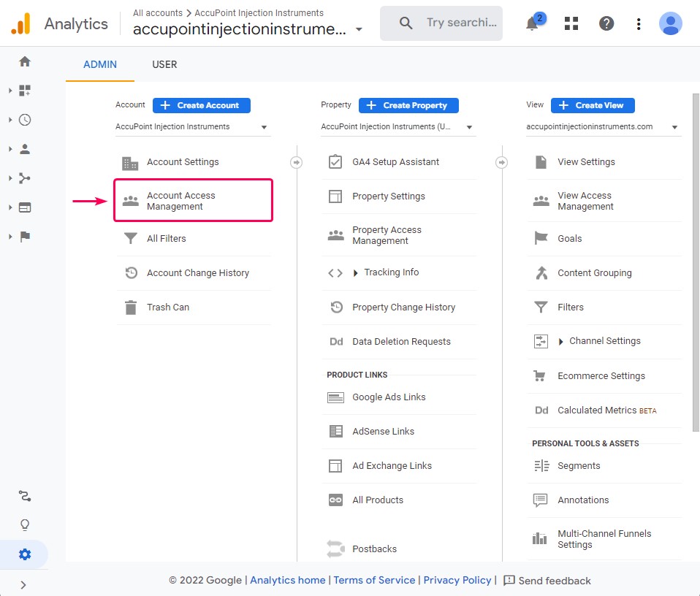Viewport: 700px width, 596px height.
Task: Click the Goals flag icon
Action: [541, 239]
